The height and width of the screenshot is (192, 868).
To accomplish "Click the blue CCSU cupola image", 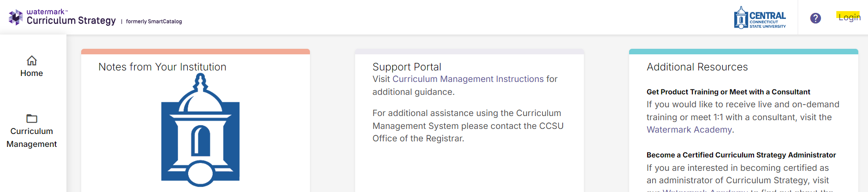I will [x=200, y=130].
